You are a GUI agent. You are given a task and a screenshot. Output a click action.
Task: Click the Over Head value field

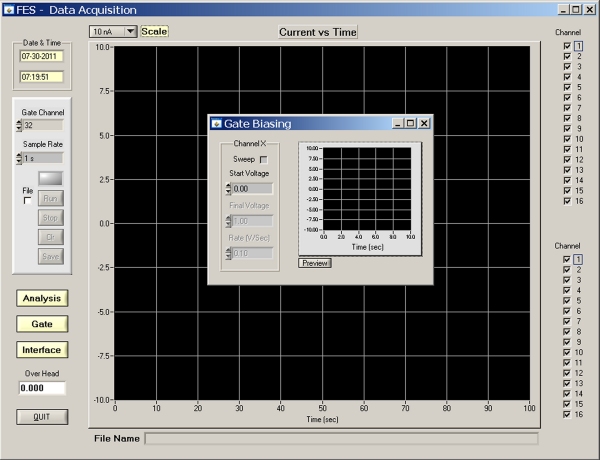(x=42, y=388)
